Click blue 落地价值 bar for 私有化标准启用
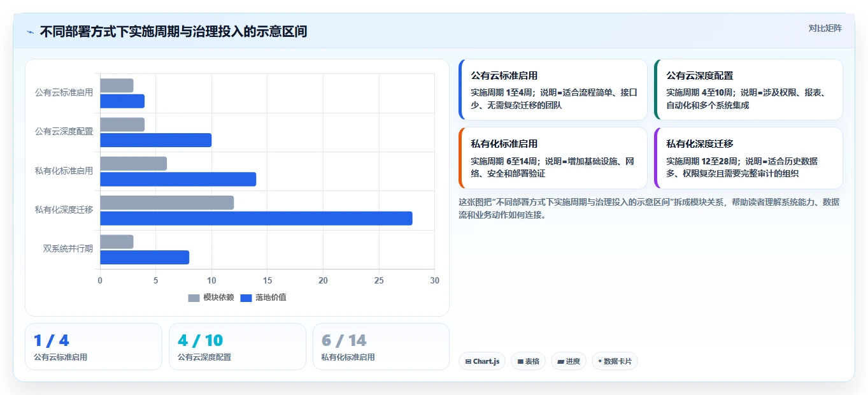Viewport: 868px width, 395px height. [178, 179]
